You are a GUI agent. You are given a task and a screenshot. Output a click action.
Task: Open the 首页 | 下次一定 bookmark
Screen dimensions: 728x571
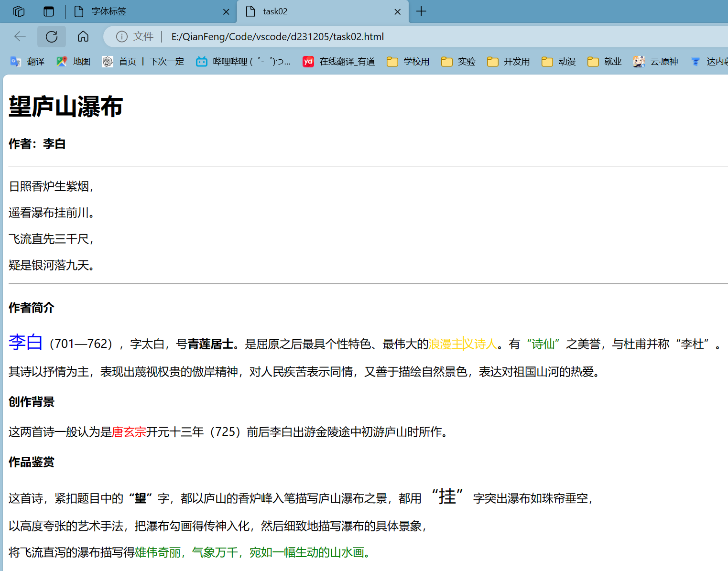click(x=143, y=61)
